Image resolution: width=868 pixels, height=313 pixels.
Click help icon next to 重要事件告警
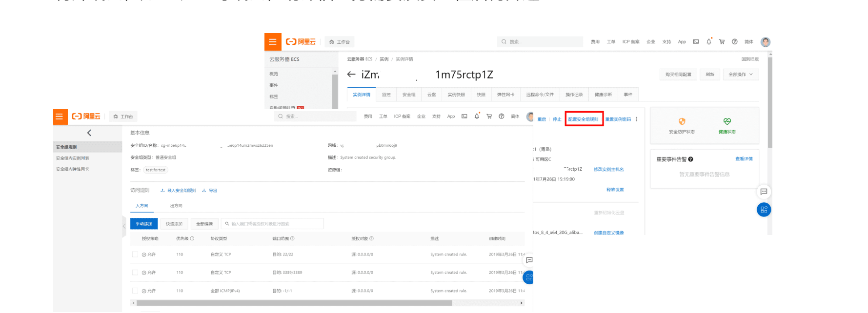(690, 159)
